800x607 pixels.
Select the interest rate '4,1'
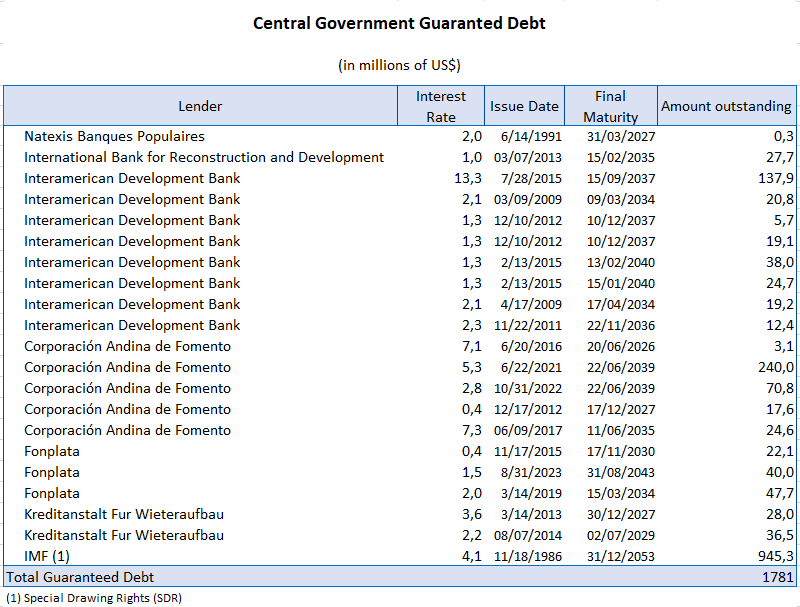[472, 555]
